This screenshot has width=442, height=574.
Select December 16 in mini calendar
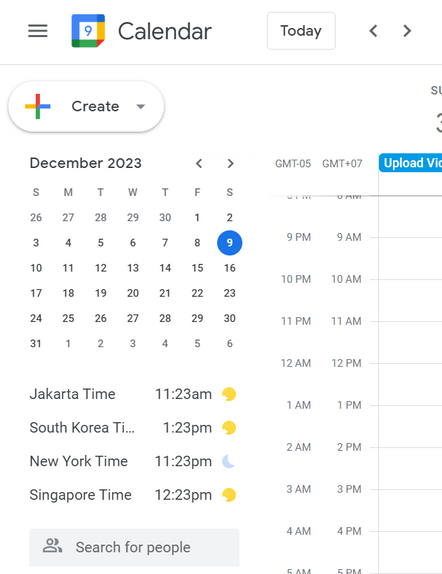click(x=230, y=268)
